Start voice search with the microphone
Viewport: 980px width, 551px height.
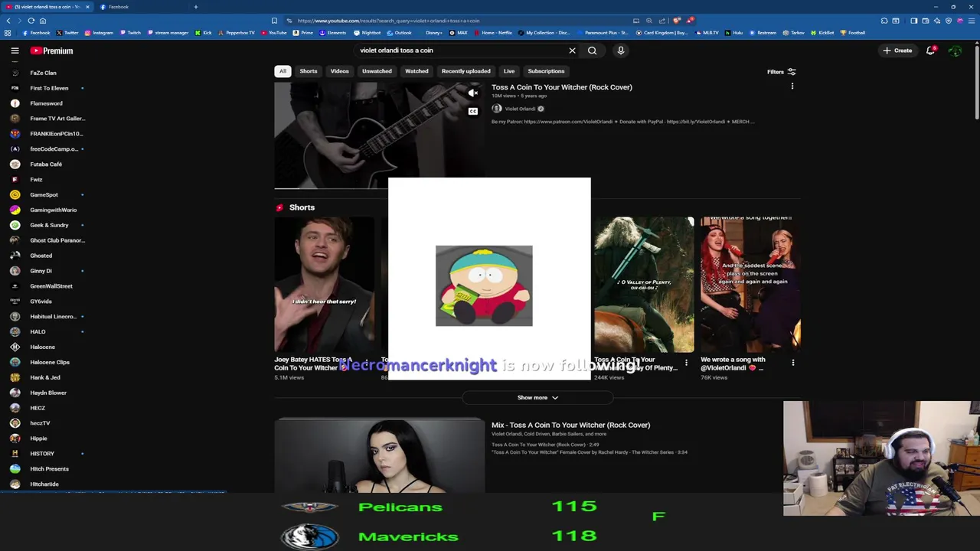[x=621, y=51]
